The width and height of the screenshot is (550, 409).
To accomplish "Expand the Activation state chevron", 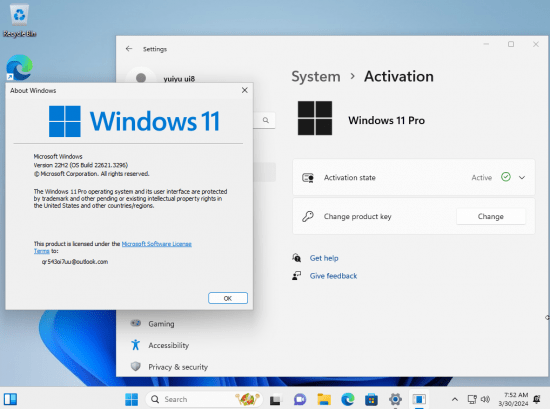I will (x=522, y=177).
